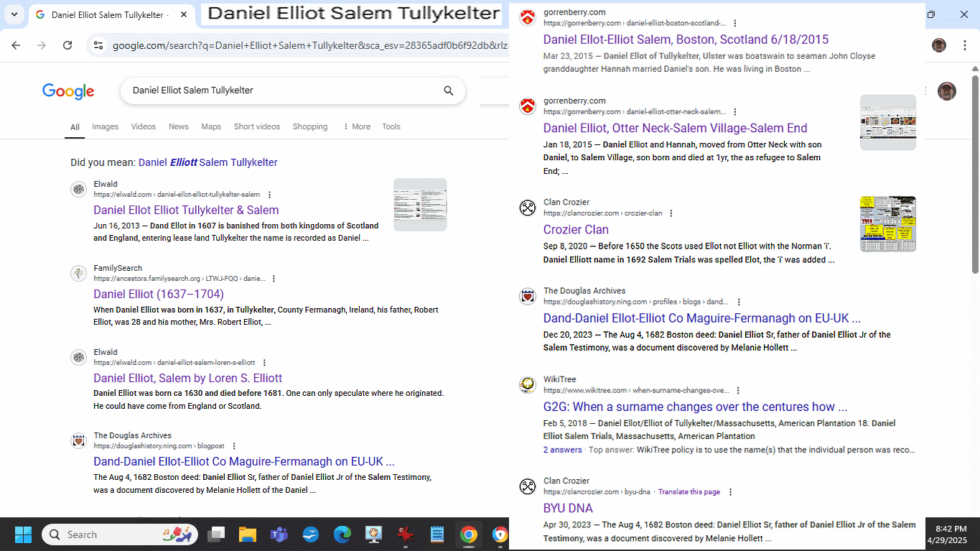Open Chrome three-dot menu
This screenshot has width=980, height=551.
point(964,45)
